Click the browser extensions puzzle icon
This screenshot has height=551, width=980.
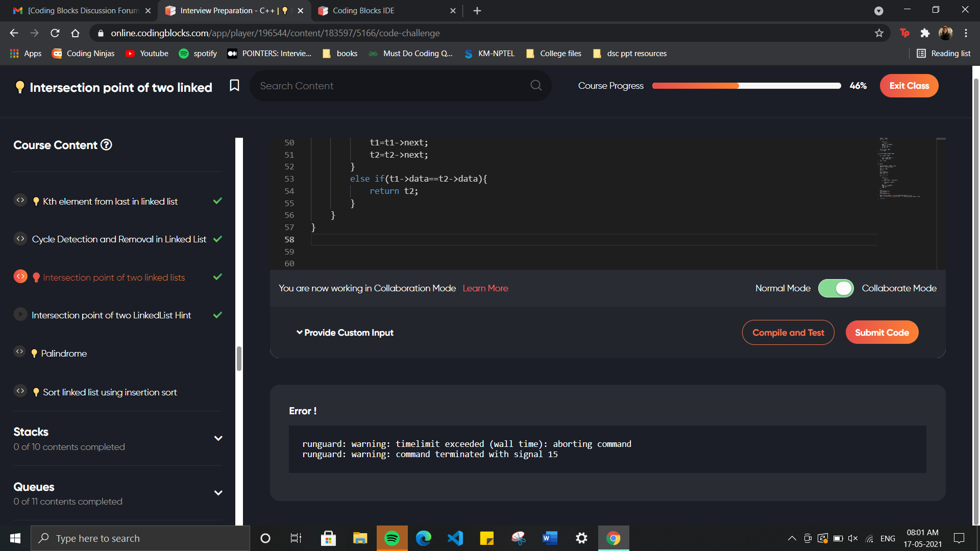coord(925,33)
